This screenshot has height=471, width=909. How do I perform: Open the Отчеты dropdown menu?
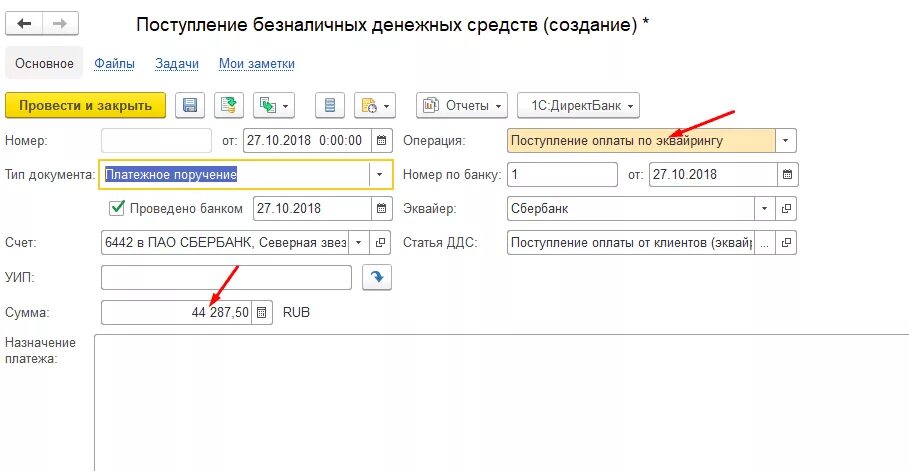[461, 106]
